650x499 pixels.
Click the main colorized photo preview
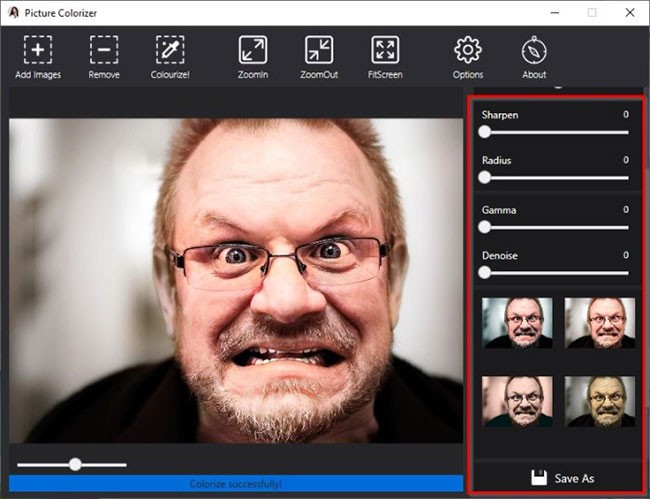236,280
